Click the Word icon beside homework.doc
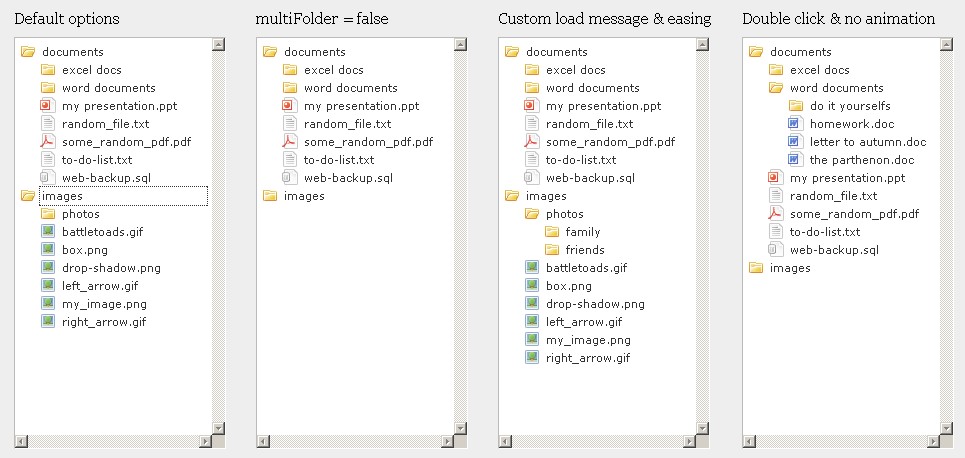The width and height of the screenshot is (965, 458). coord(796,124)
